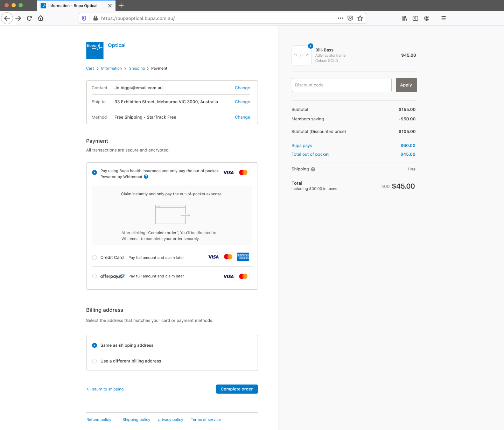Click Mastercard logo in Credit Card row
504x430 pixels.
[228, 257]
